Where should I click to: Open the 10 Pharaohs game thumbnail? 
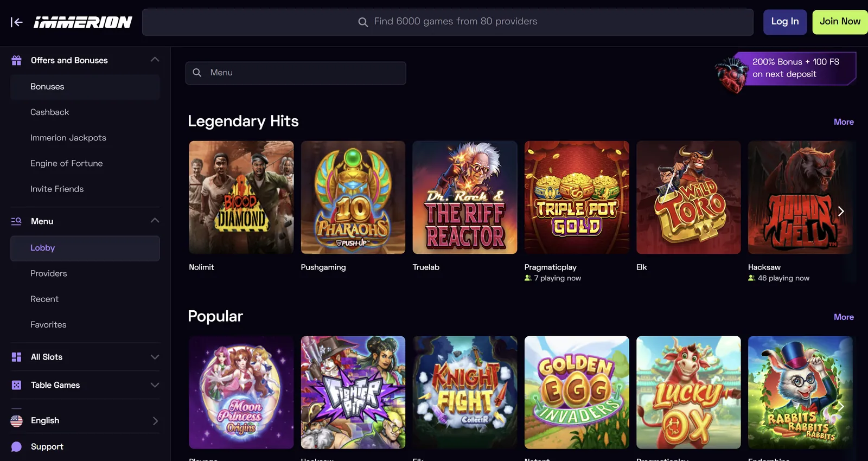pos(353,197)
